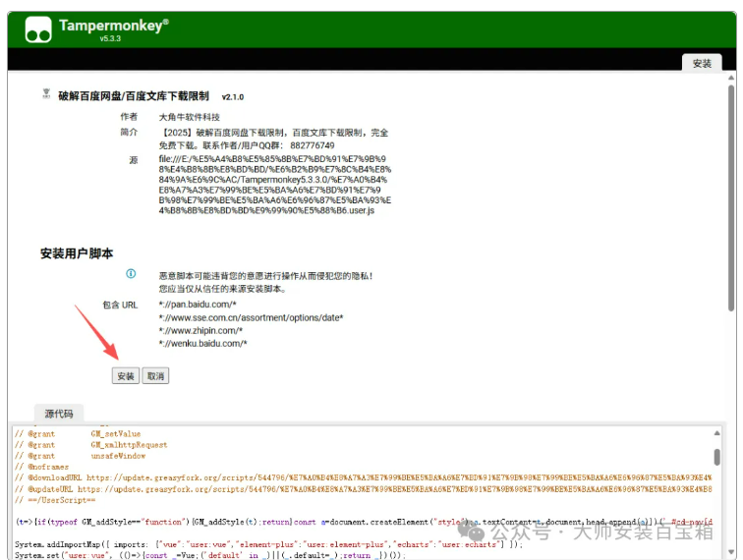This screenshot has width=743, height=560.
Task: Click the version label v2.1.0
Action: pyautogui.click(x=233, y=97)
